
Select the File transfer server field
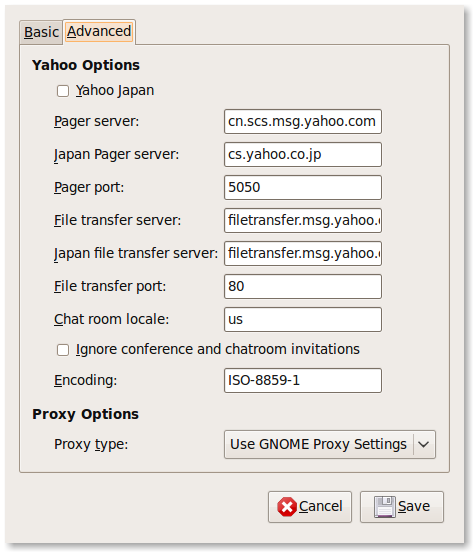pos(303,220)
